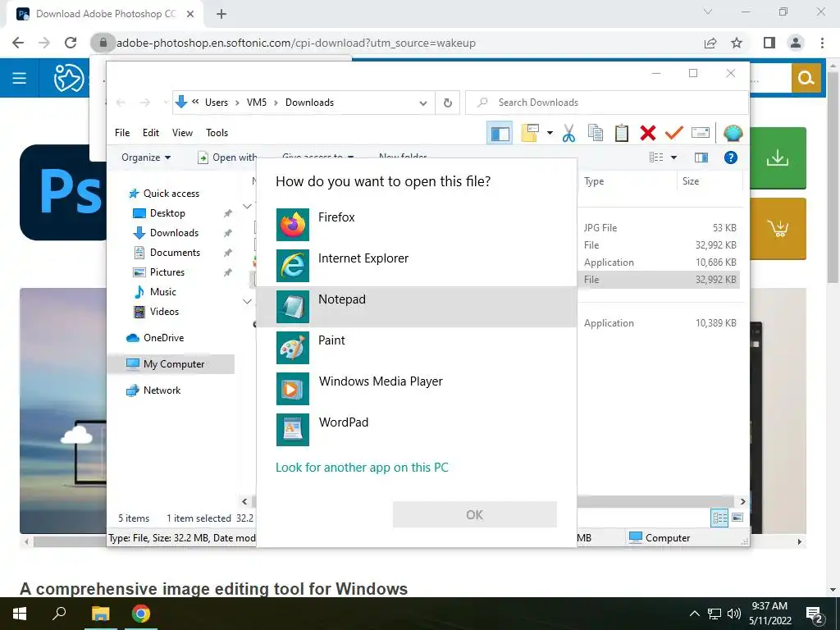Image resolution: width=840 pixels, height=630 pixels.
Task: Open Videos in the navigation pane
Action: pos(164,312)
